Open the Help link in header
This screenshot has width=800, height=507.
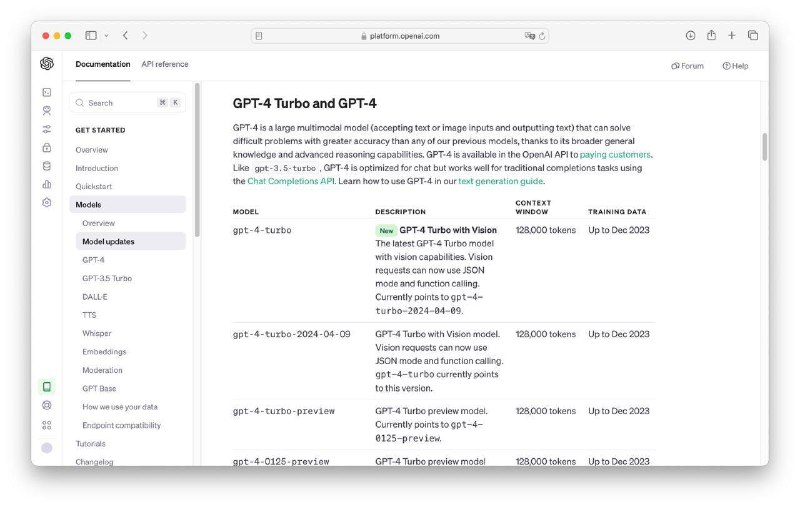735,66
